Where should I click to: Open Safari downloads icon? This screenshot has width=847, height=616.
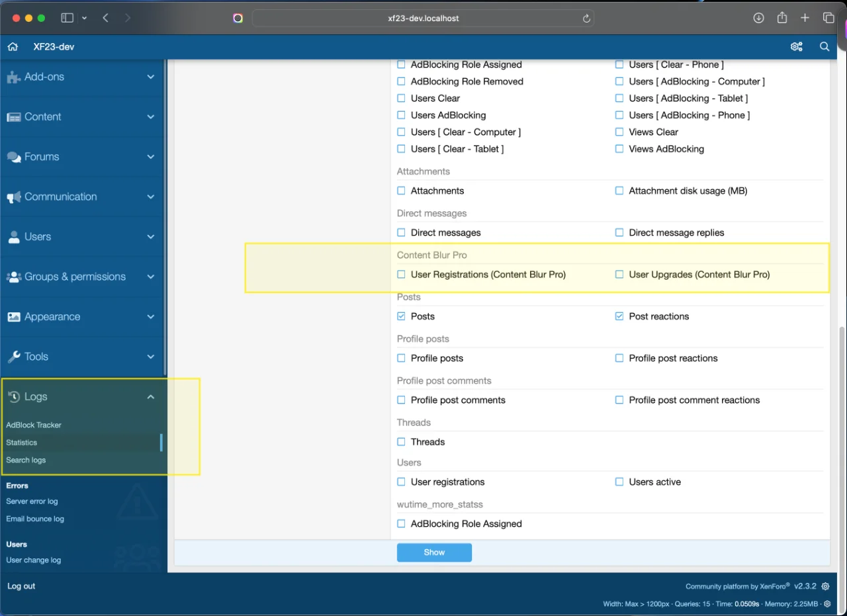(759, 18)
